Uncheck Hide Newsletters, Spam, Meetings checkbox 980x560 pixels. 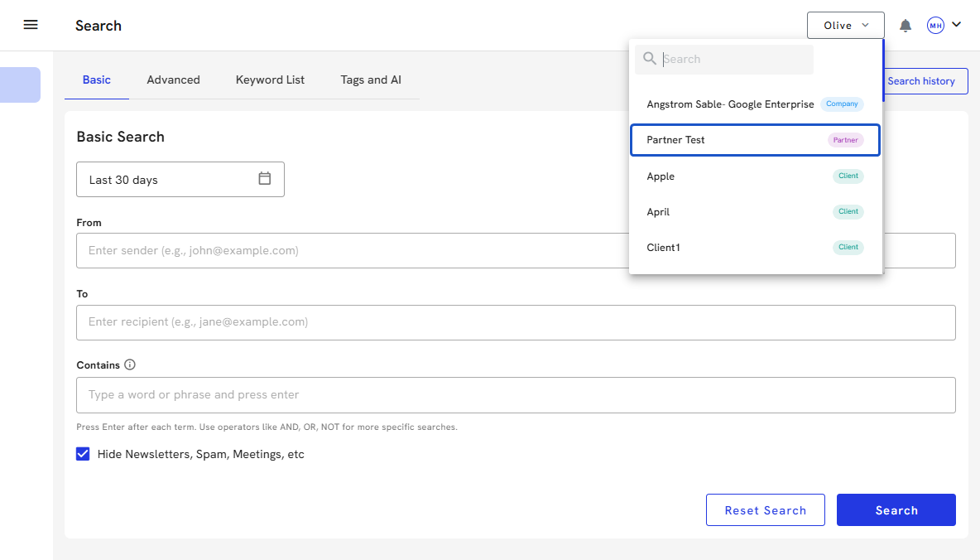[x=83, y=454]
